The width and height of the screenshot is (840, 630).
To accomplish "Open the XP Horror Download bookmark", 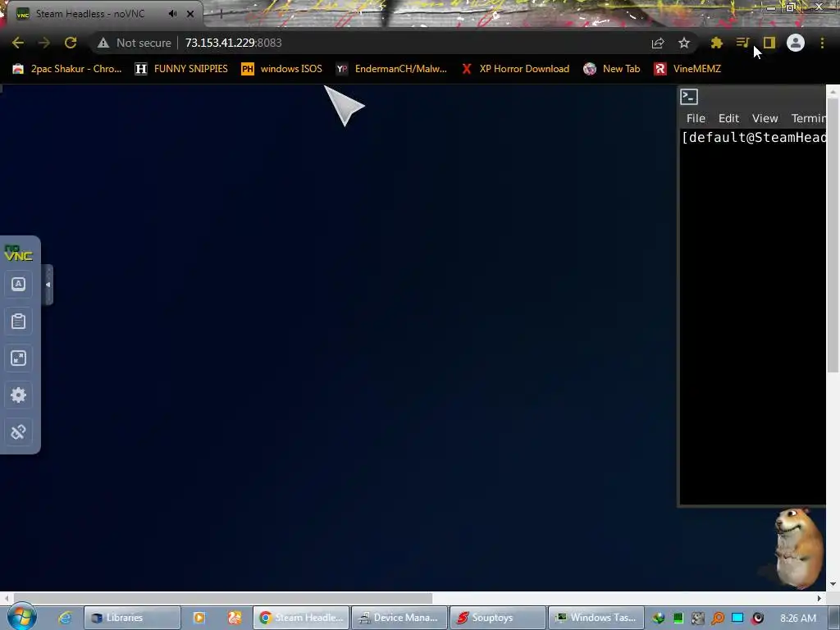I will (515, 69).
